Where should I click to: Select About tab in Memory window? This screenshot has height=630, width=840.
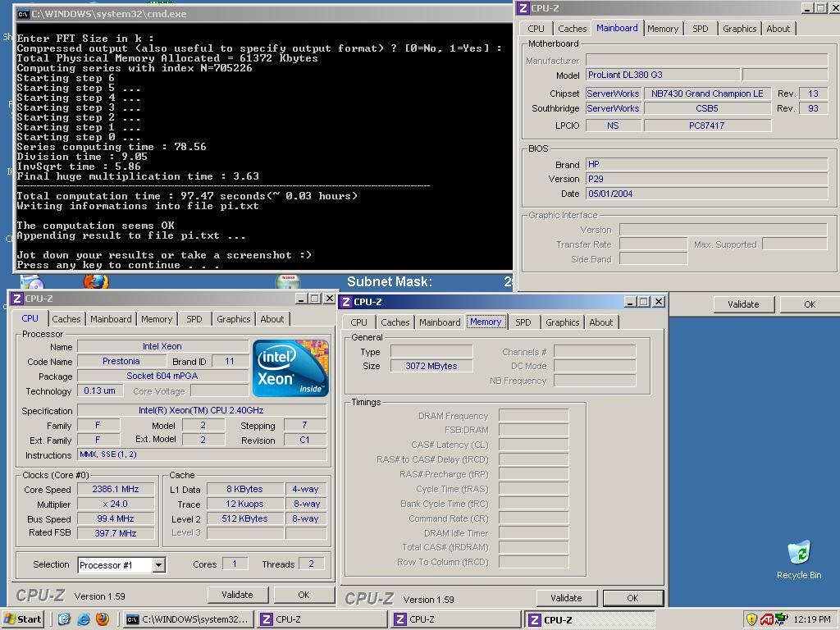point(600,322)
